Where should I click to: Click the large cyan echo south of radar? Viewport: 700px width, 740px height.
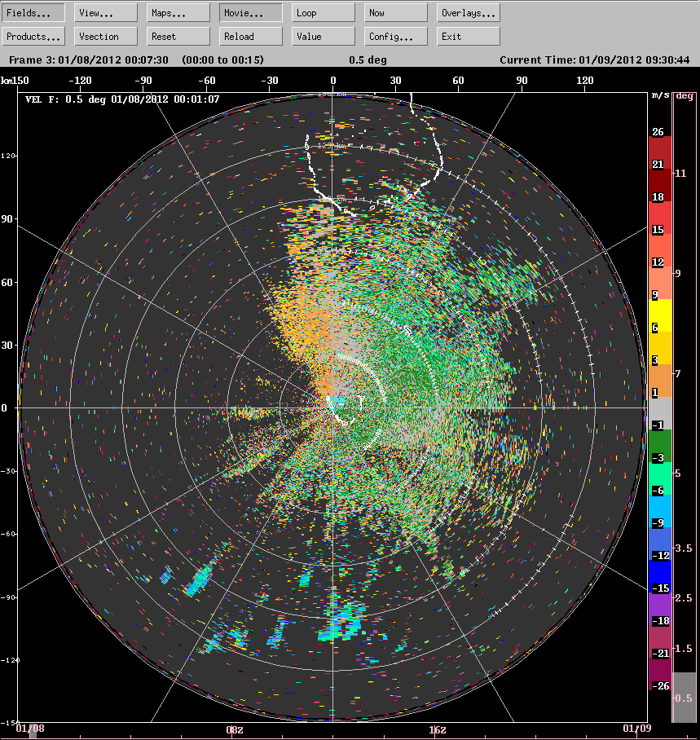point(341,622)
